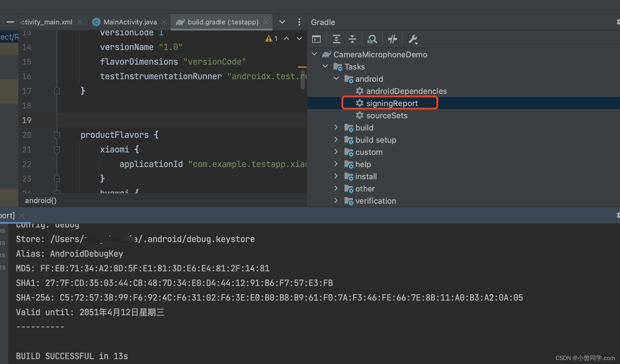
Task: Open the Gradle tool window options gear
Action: (x=618, y=22)
